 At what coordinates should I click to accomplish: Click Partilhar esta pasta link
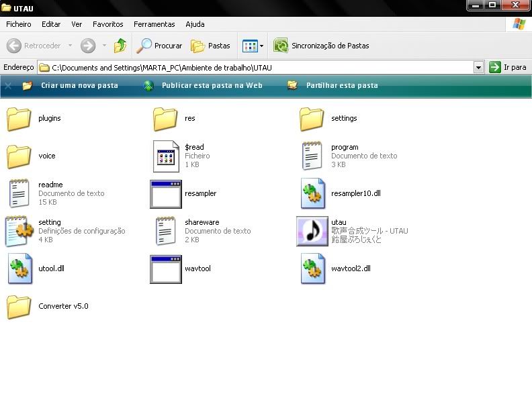342,85
